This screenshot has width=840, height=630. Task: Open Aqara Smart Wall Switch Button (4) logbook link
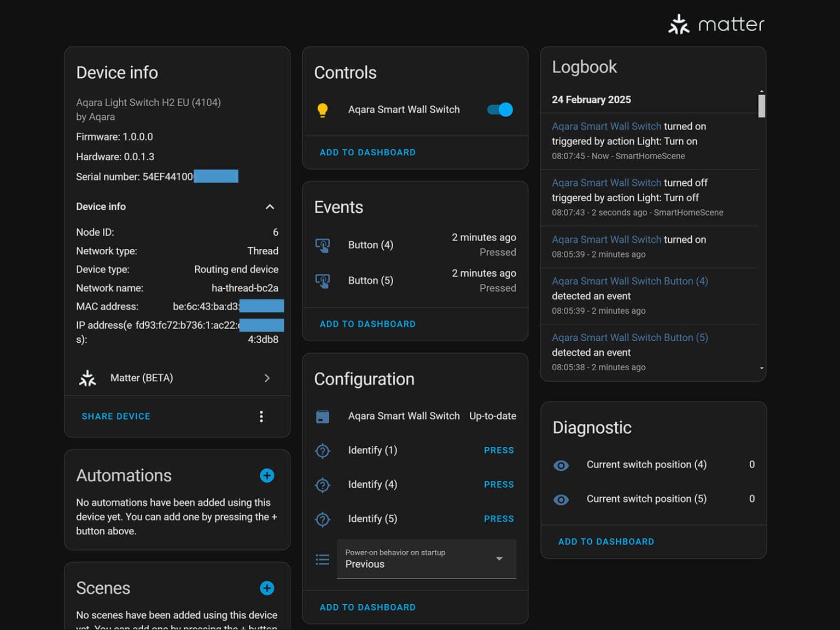click(x=629, y=281)
